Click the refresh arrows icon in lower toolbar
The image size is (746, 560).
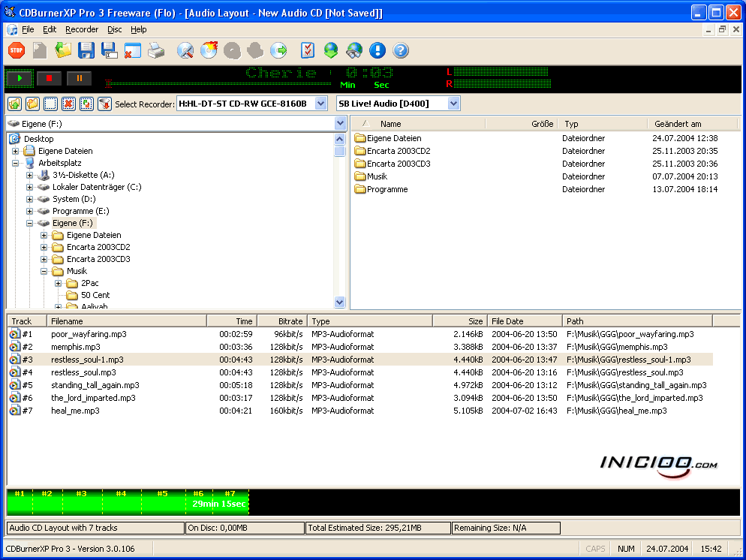tap(86, 104)
